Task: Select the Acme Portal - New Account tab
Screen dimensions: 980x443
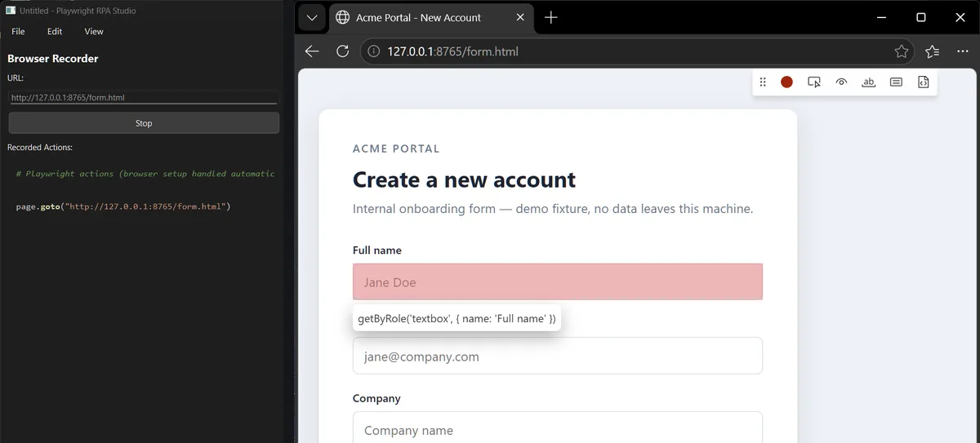Action: pos(432,18)
